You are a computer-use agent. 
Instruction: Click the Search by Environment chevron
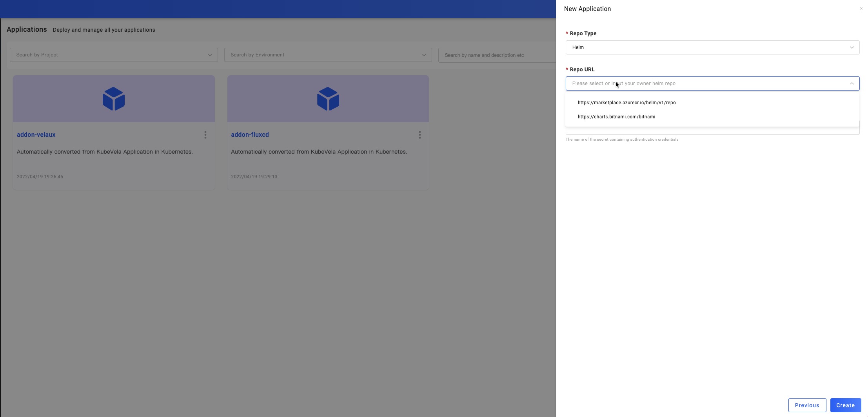(x=424, y=55)
